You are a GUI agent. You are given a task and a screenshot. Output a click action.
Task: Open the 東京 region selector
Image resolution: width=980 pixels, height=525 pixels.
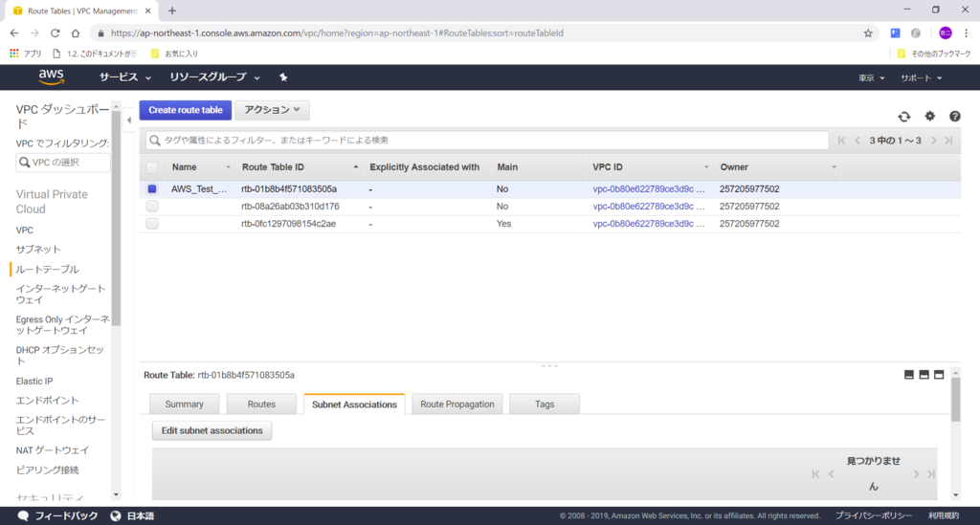click(x=871, y=78)
